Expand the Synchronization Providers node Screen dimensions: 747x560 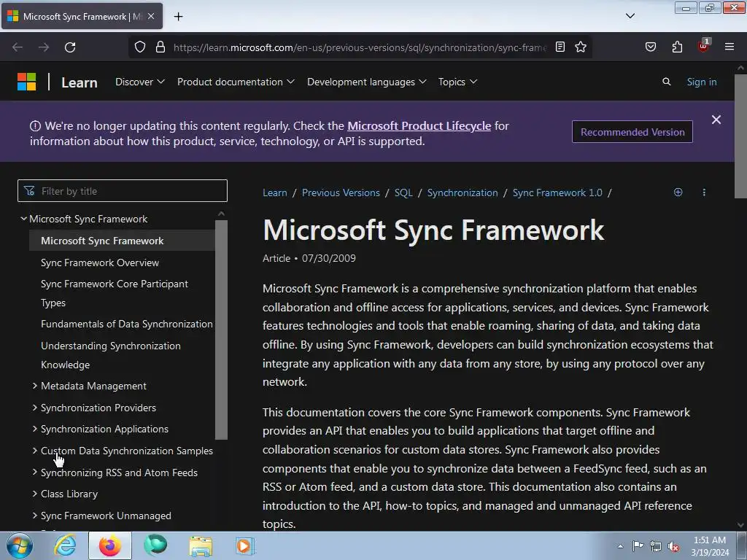[35, 408]
